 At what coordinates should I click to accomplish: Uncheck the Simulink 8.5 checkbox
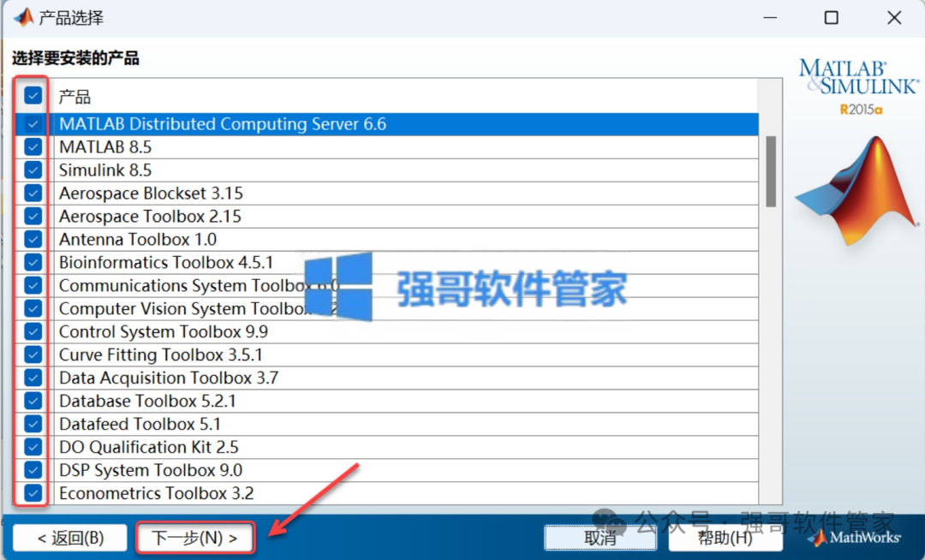(33, 170)
